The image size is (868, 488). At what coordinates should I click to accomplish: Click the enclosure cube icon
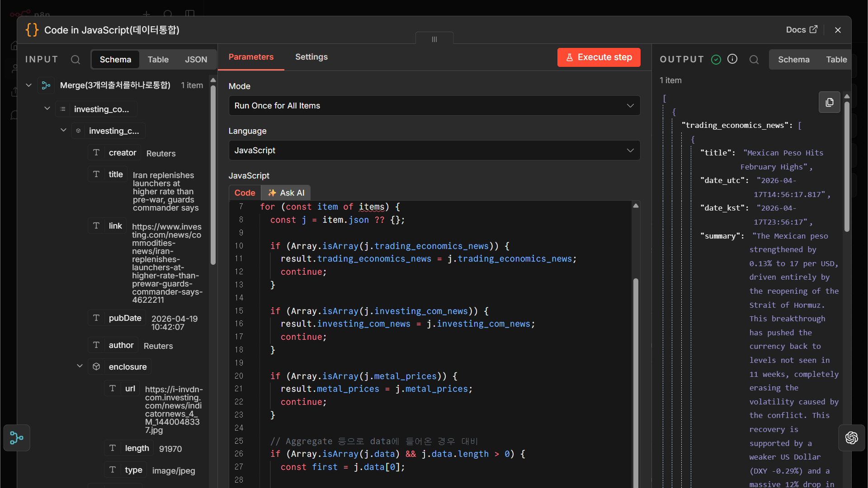tap(96, 367)
